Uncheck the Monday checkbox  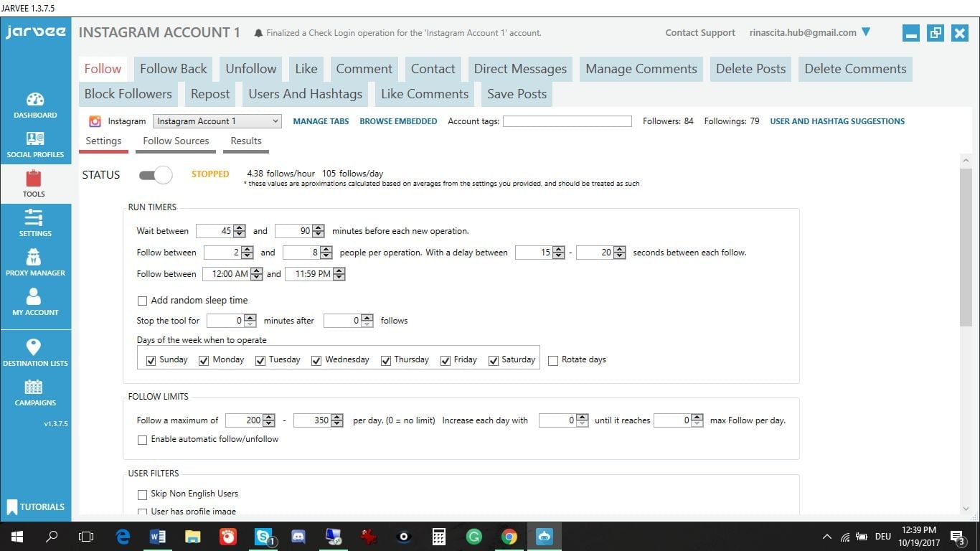[204, 360]
